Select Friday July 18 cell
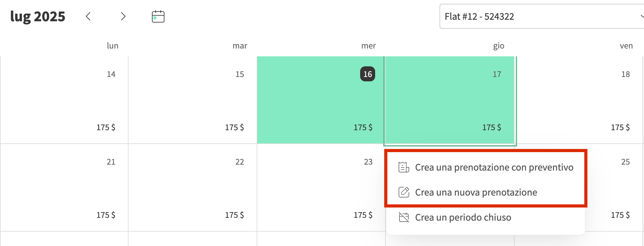The height and width of the screenshot is (246, 644). tap(578, 100)
